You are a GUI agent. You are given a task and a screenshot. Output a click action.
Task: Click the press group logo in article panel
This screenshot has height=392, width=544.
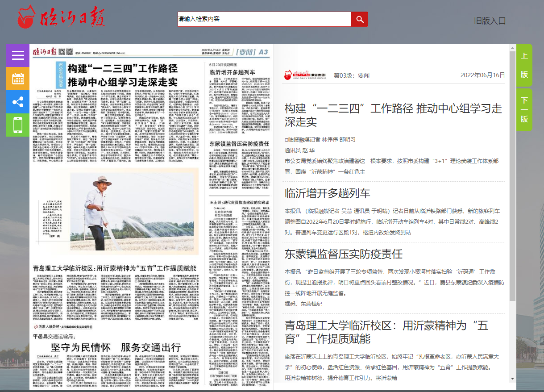306,75
